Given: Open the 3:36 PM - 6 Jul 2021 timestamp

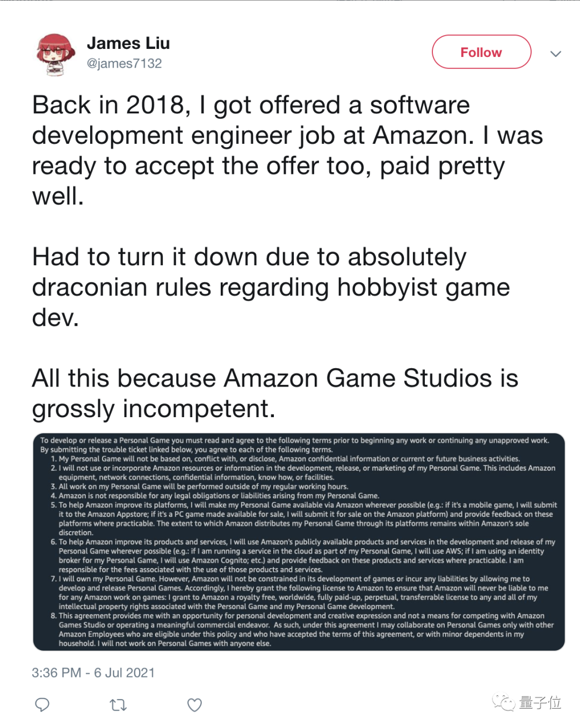Looking at the screenshot, I should pos(93,673).
